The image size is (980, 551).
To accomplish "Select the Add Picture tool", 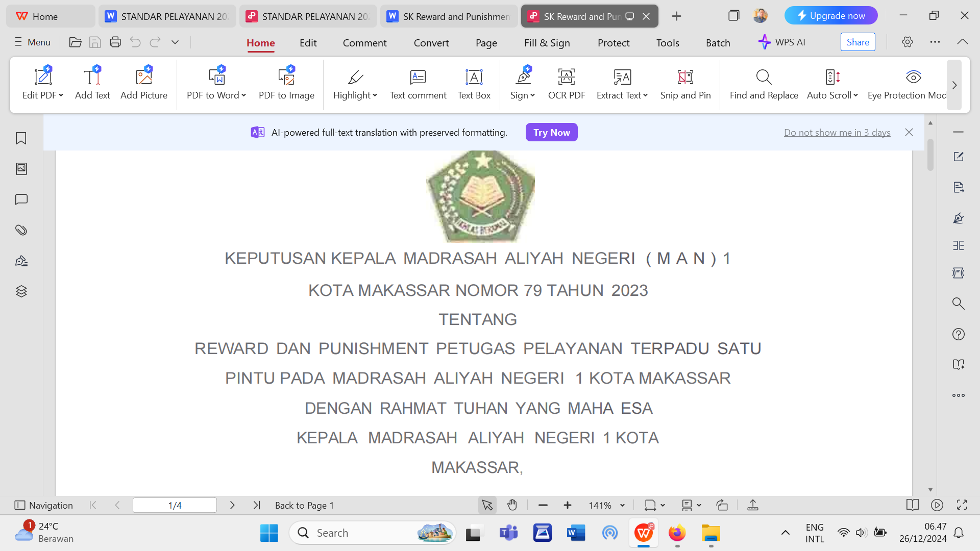I will [144, 84].
